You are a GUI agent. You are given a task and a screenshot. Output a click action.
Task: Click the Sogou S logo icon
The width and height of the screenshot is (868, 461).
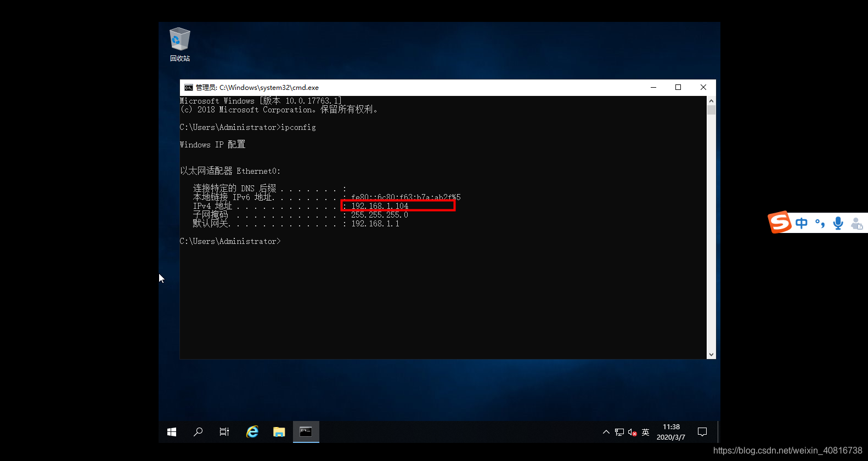[780, 223]
